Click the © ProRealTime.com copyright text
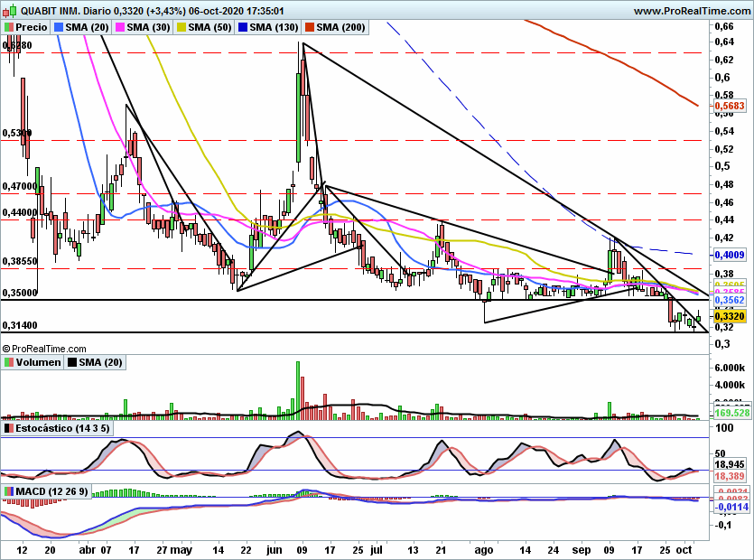Image resolution: width=754 pixels, height=560 pixels. (44, 349)
